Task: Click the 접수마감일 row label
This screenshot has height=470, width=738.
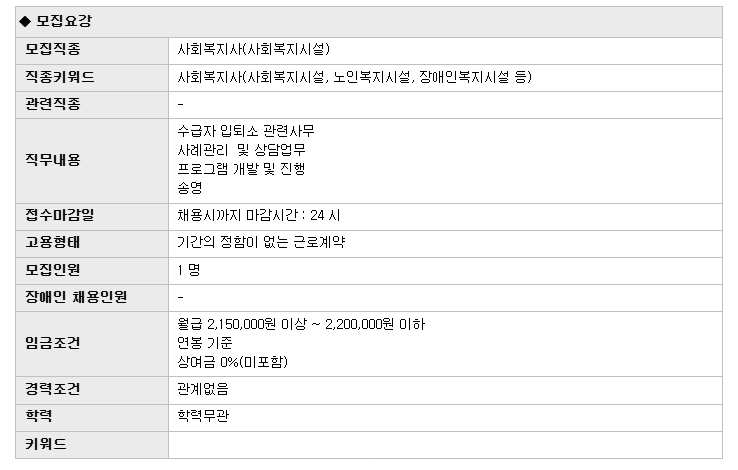Action: (60, 215)
